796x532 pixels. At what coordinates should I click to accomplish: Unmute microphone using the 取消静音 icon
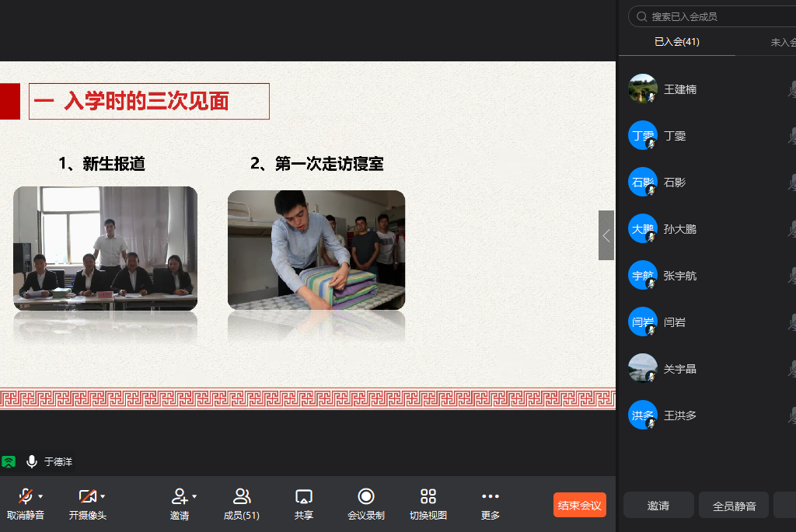[x=25, y=496]
